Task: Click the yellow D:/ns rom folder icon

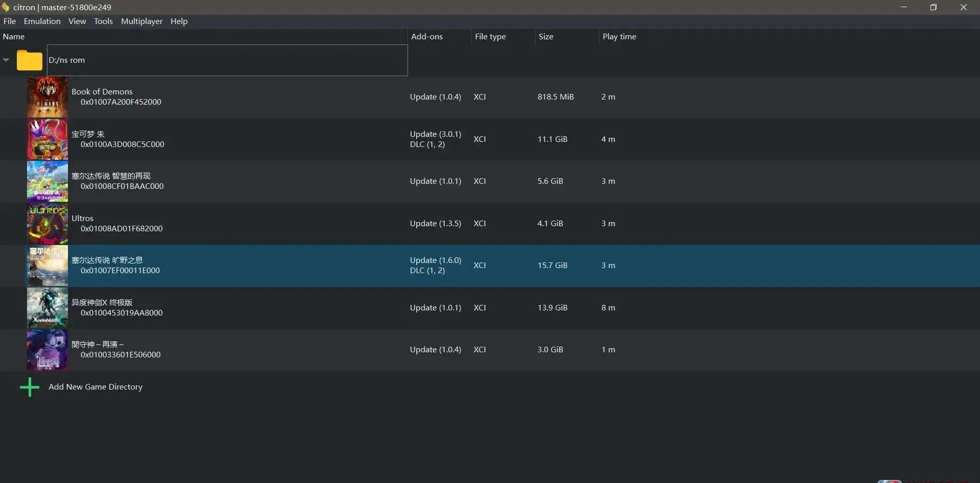Action: click(29, 60)
